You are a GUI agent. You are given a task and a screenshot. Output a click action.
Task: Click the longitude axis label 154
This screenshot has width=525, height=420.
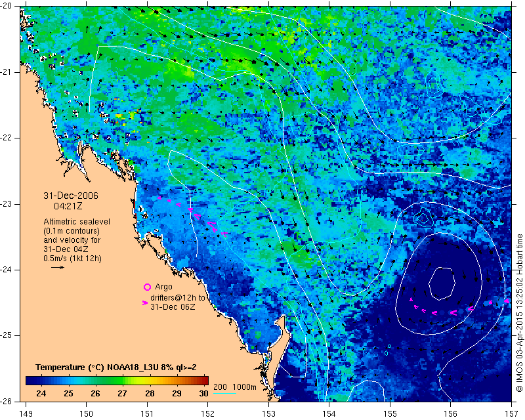click(329, 414)
